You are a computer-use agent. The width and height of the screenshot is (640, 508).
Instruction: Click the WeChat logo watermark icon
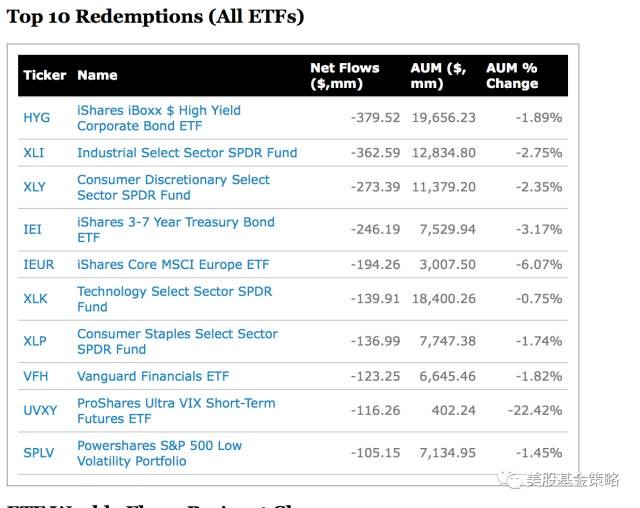pyautogui.click(x=515, y=480)
